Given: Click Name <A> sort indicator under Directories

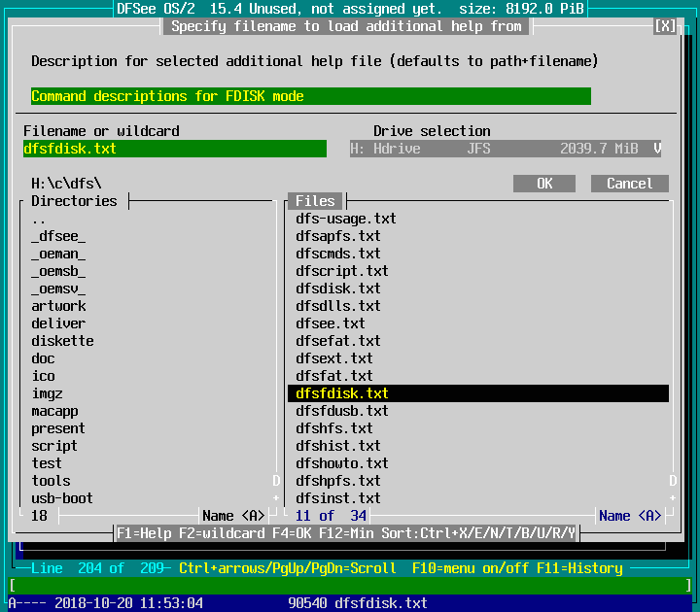Looking at the screenshot, I should 233,516.
